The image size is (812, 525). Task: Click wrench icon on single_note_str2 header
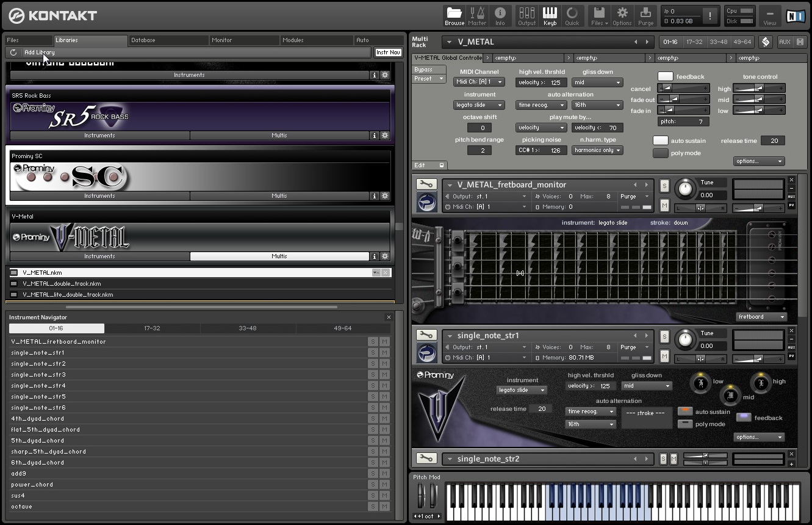pos(426,458)
